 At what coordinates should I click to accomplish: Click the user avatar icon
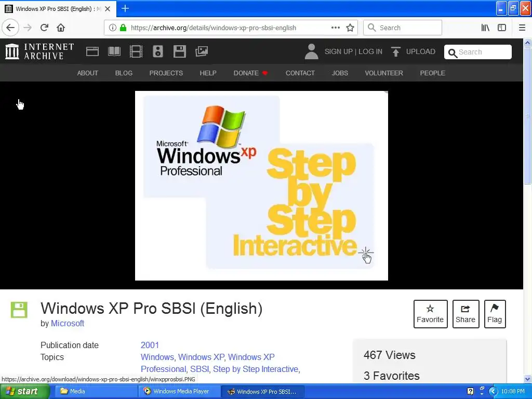[x=311, y=51]
